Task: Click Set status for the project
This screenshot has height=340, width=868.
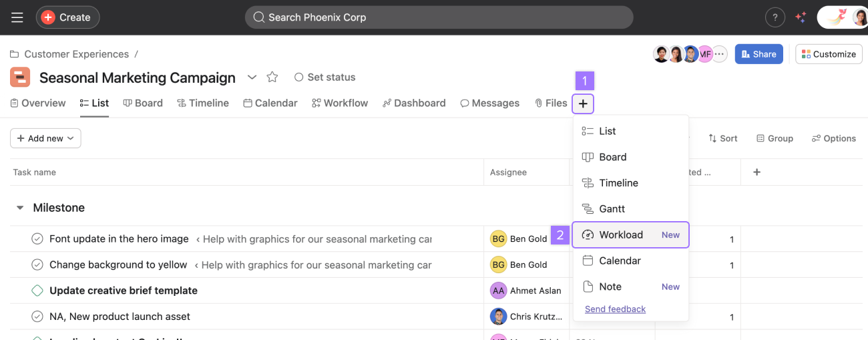Action: tap(324, 77)
